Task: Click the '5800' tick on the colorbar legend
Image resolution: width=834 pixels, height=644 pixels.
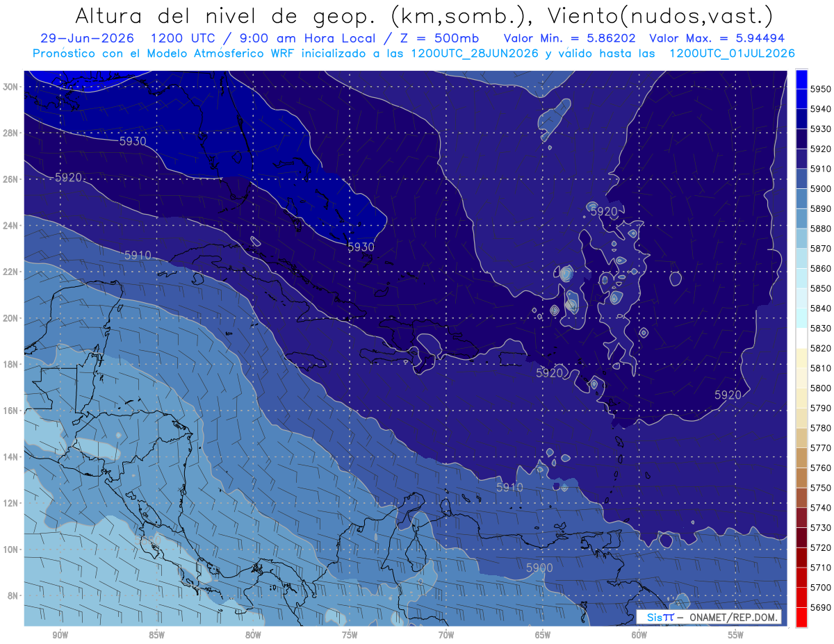Action: click(820, 388)
